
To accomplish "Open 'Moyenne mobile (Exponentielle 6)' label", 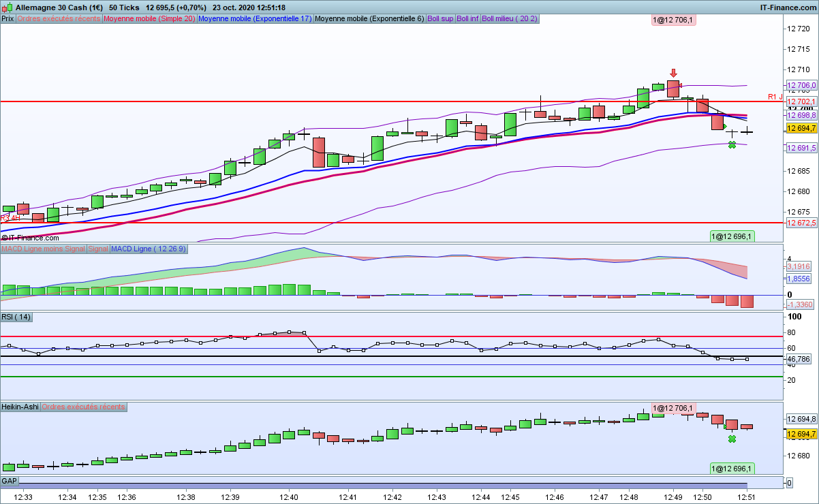I will point(369,19).
